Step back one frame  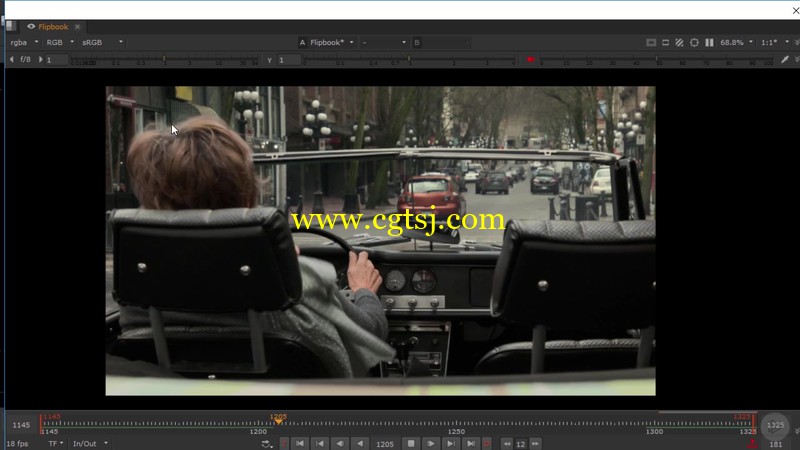tap(340, 443)
